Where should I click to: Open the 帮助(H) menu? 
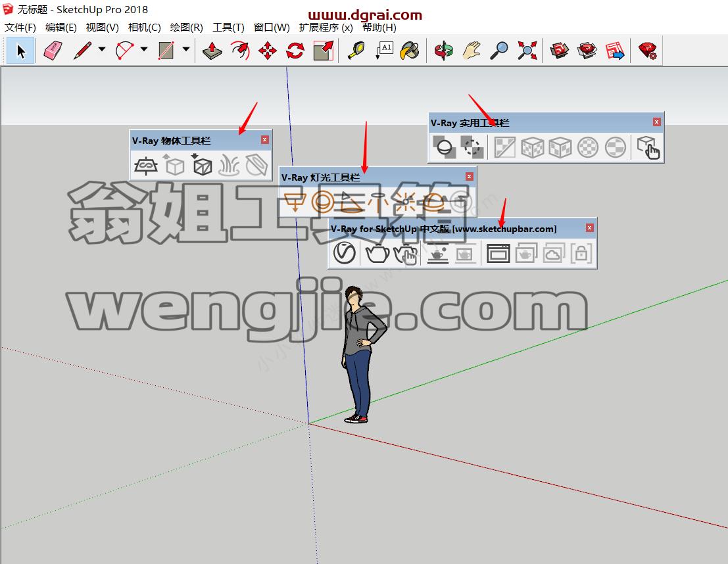point(379,28)
